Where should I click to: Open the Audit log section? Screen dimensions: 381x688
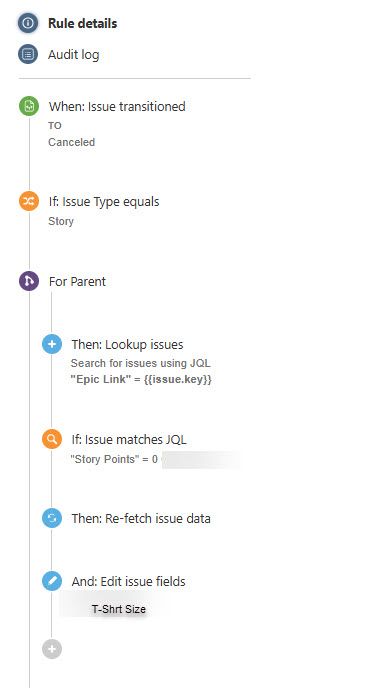coord(74,55)
